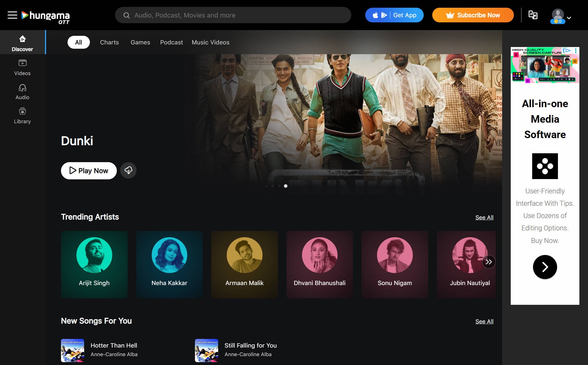Viewport: 588px width, 365px height.
Task: Click the Apple icon in Get App
Action: tap(375, 15)
